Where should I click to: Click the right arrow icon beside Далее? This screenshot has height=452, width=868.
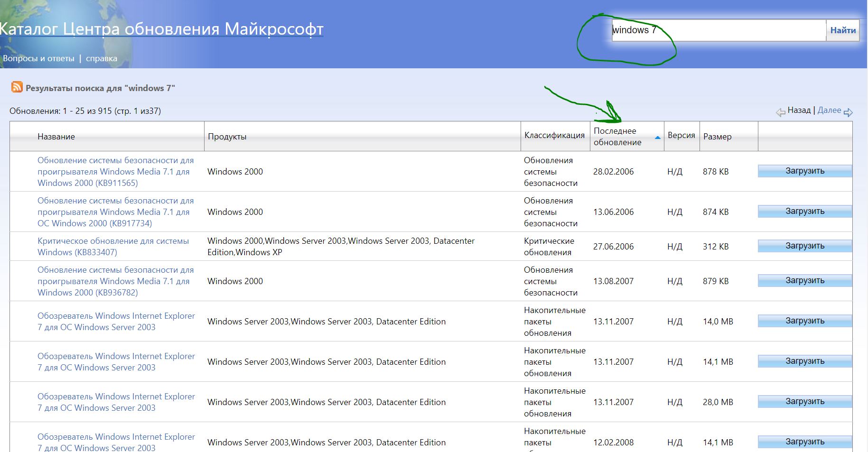coord(848,112)
